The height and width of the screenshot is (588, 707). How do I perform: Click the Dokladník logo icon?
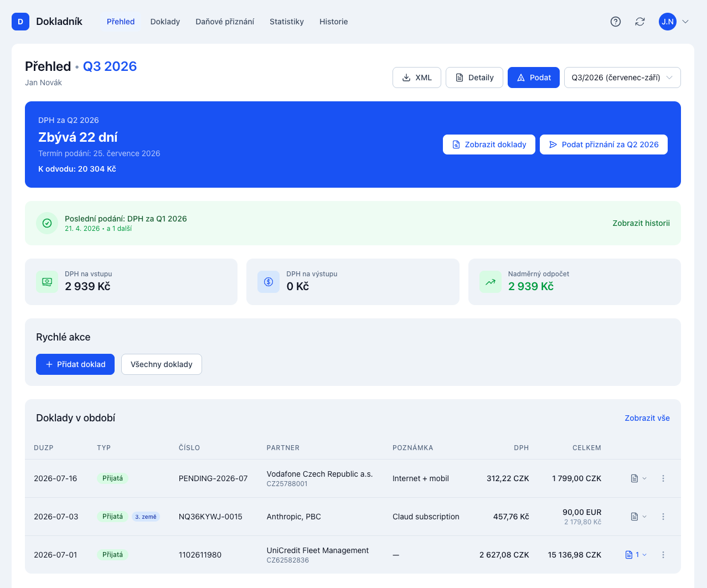pos(20,22)
